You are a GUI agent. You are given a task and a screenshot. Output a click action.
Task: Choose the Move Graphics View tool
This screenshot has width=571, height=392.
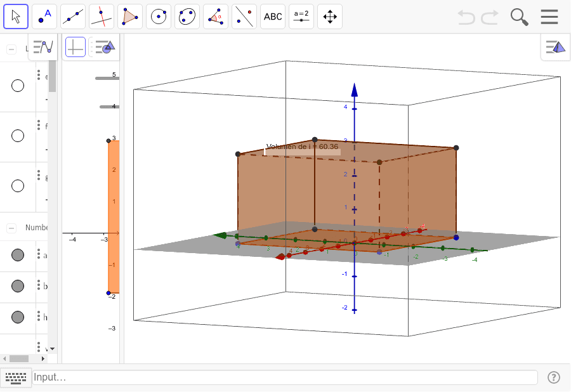point(329,16)
